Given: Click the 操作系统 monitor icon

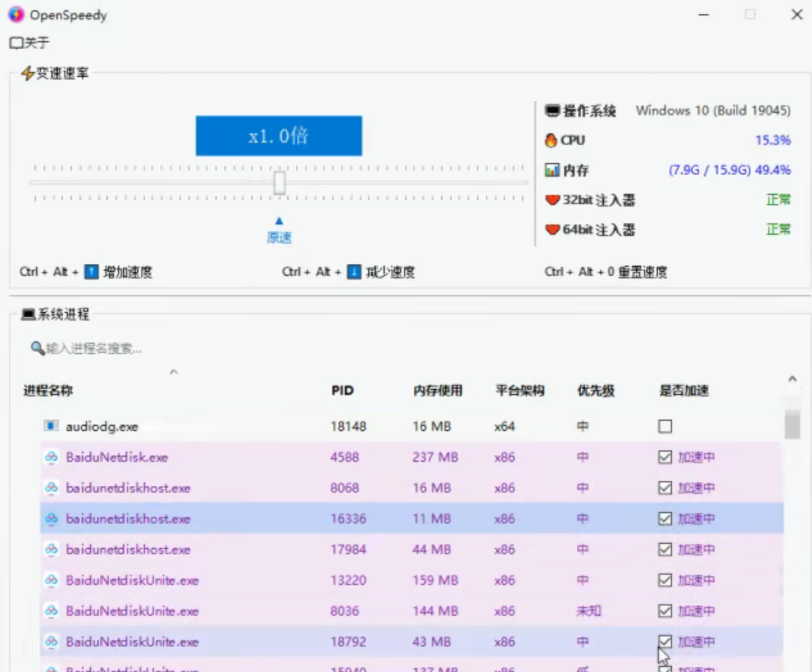Looking at the screenshot, I should point(553,110).
